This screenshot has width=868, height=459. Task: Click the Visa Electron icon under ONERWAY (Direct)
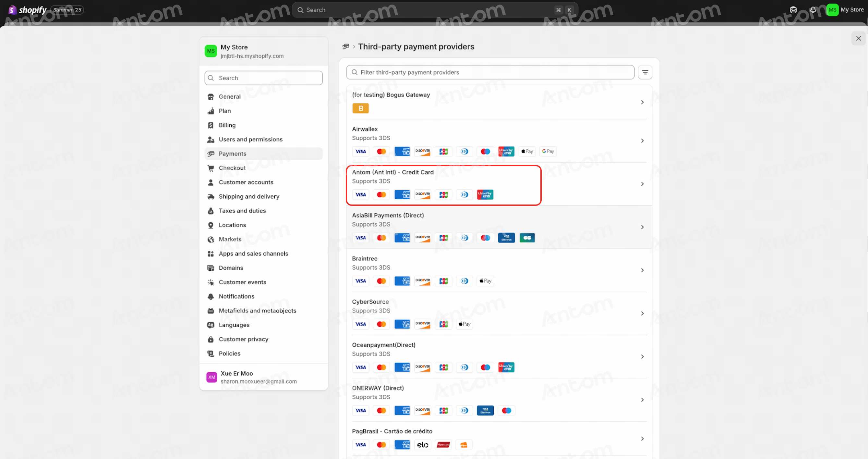click(x=485, y=410)
